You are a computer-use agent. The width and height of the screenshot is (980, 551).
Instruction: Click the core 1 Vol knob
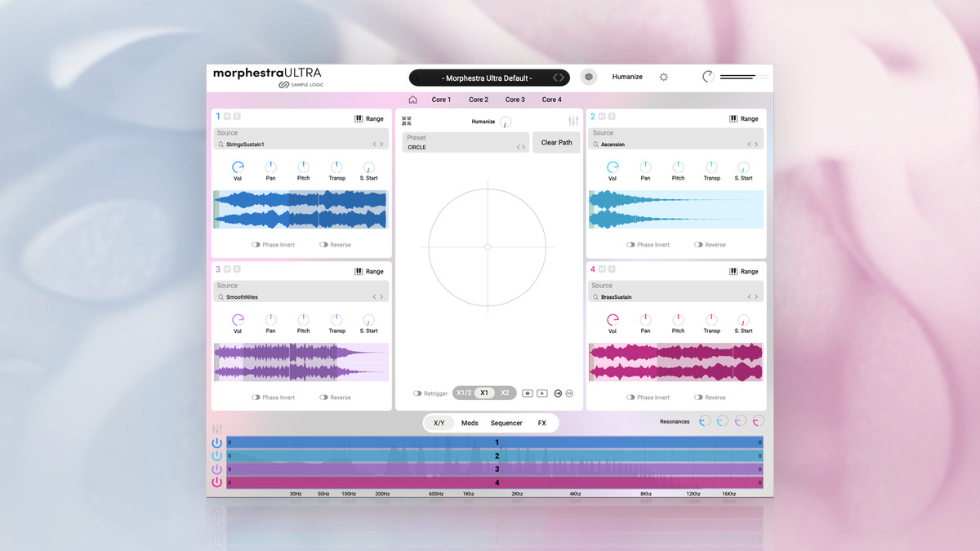(238, 167)
